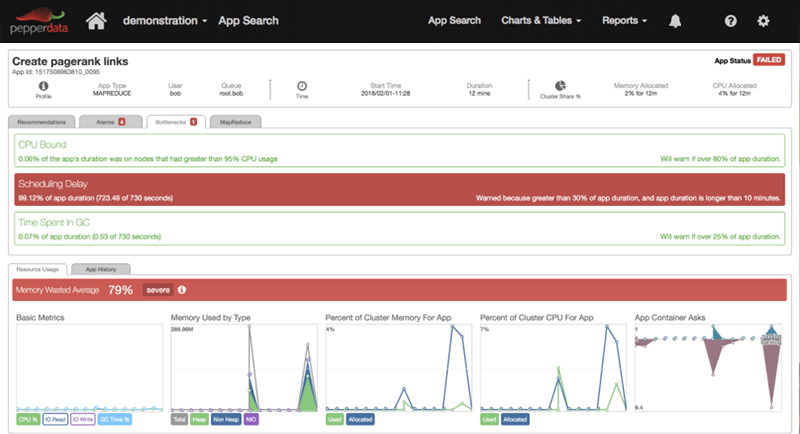Click the user value bob
This screenshot has width=800, height=434.
tap(175, 93)
